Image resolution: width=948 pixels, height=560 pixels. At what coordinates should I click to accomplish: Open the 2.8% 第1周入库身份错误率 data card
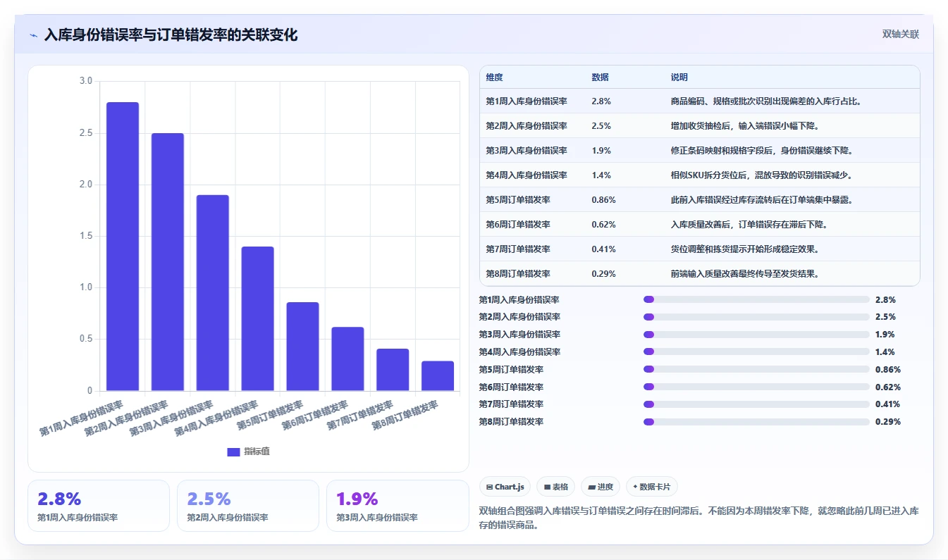(x=99, y=506)
